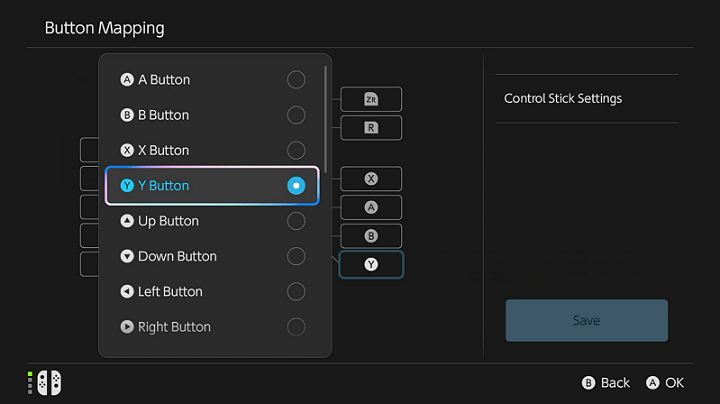Click the 'A Button' text label
This screenshot has height=404, width=720.
pos(164,80)
